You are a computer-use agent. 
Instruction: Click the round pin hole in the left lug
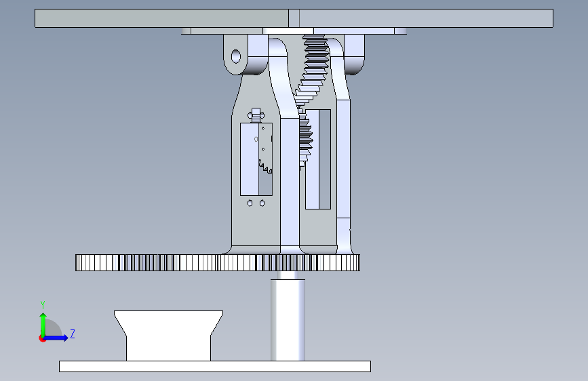236,57
